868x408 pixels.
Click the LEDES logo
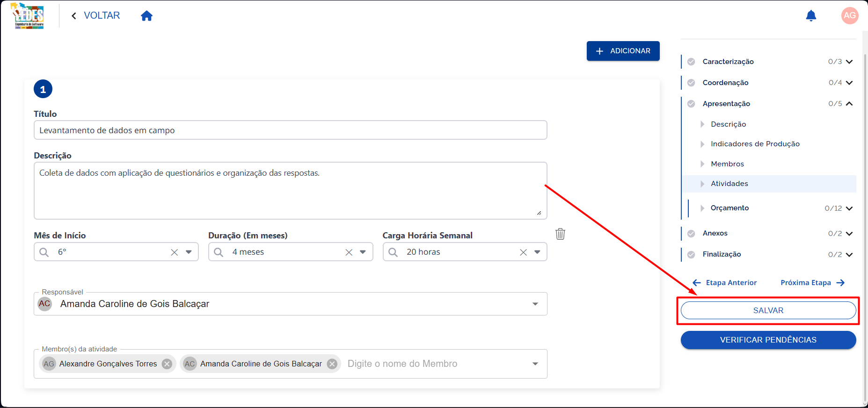click(x=29, y=15)
